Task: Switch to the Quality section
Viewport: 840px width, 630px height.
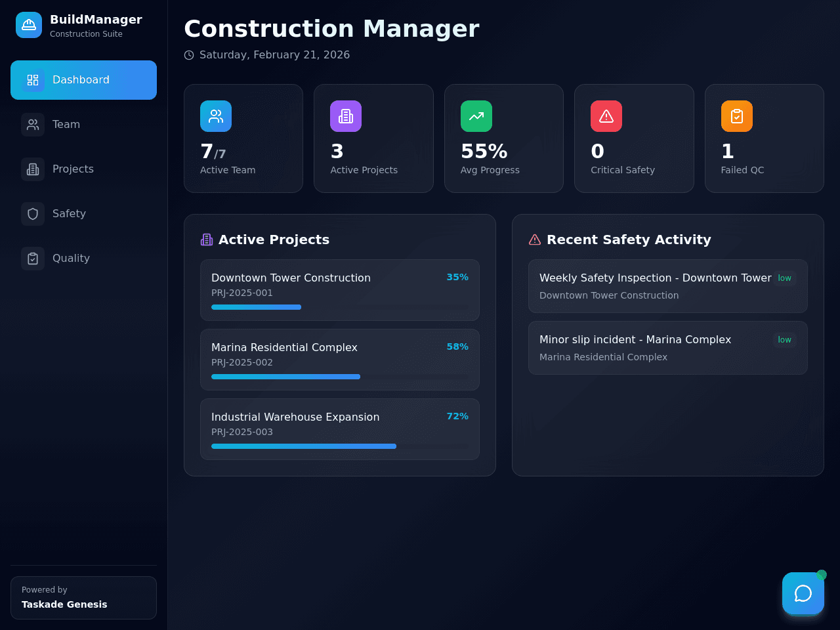Action: [x=83, y=259]
